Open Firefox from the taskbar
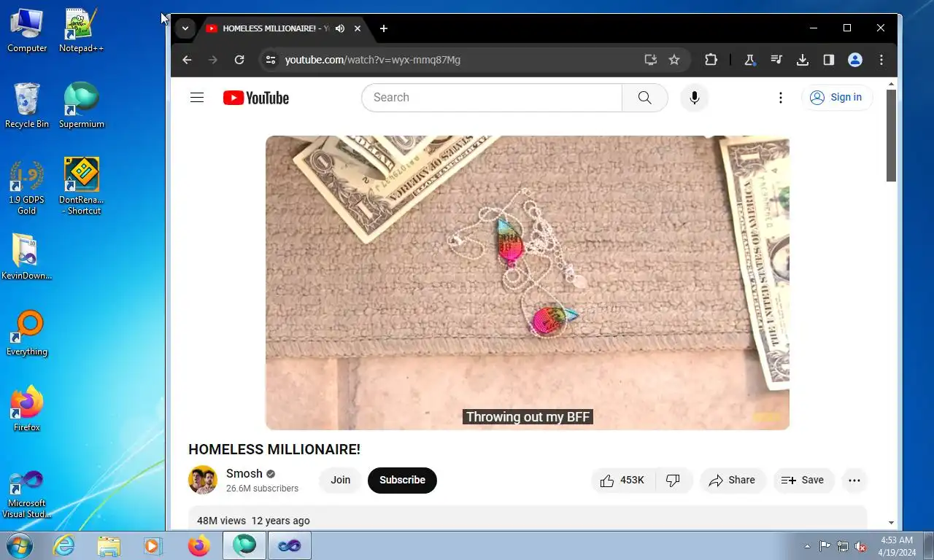Screen dimensions: 934x560 tap(198, 545)
